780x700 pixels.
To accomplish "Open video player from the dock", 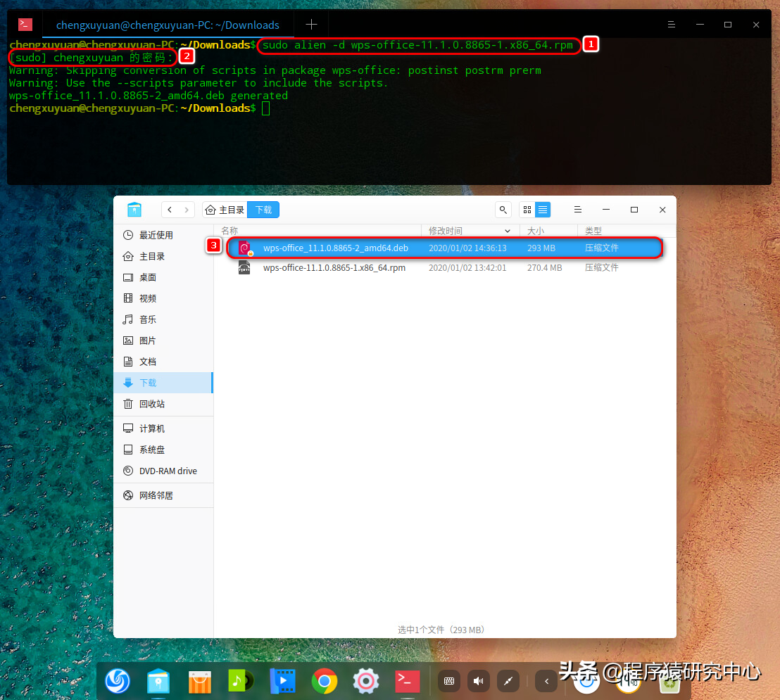I will [282, 680].
